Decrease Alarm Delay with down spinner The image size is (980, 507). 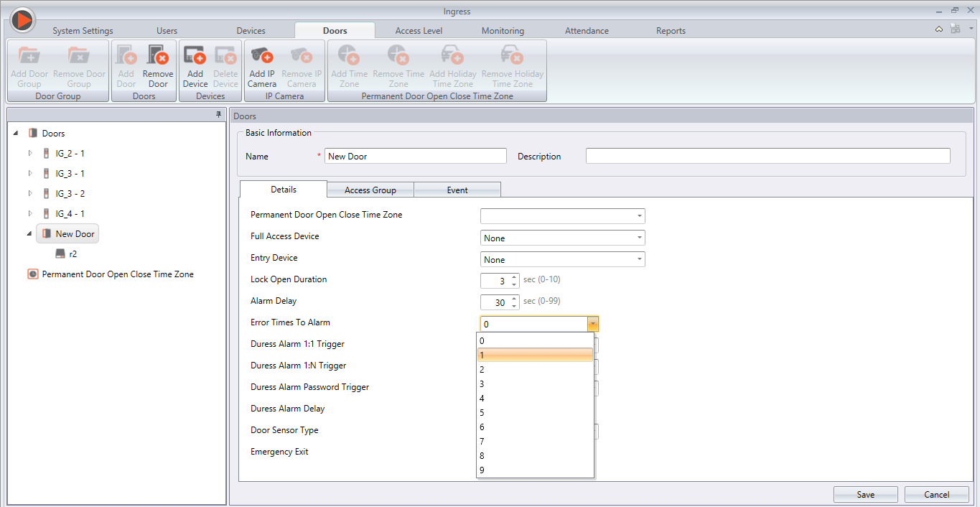514,306
